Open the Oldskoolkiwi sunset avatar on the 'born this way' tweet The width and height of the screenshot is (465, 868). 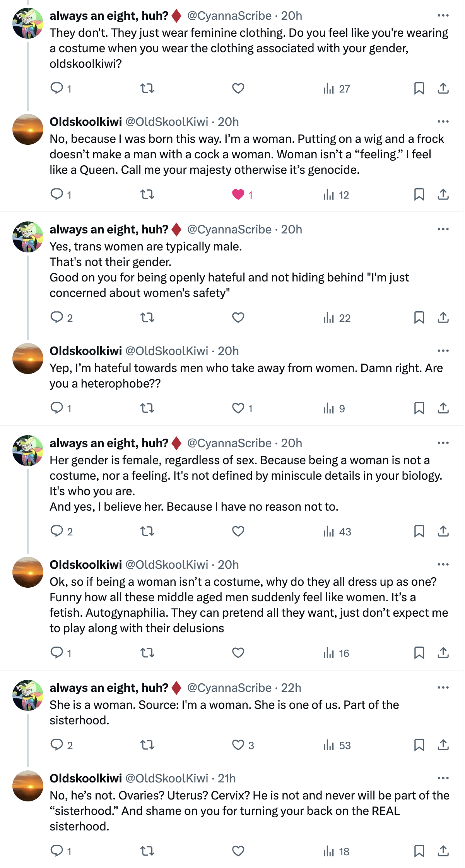28,129
